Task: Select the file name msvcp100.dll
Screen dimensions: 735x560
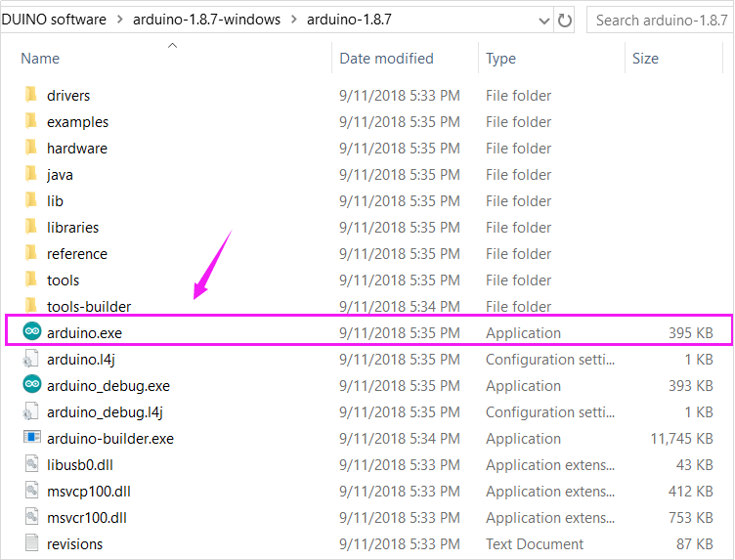Action: point(89,492)
